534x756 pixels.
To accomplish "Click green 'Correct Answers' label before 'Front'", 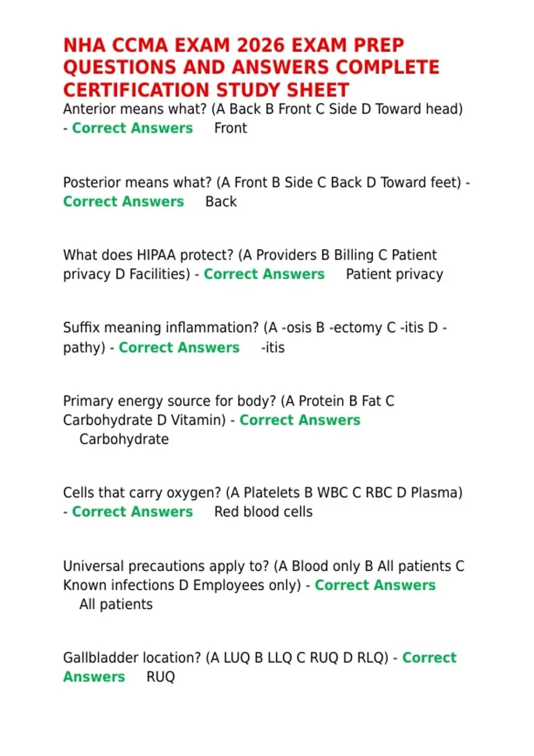I will (x=133, y=128).
